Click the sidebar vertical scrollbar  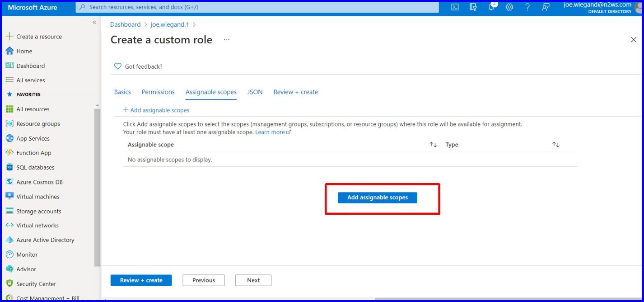click(x=97, y=188)
